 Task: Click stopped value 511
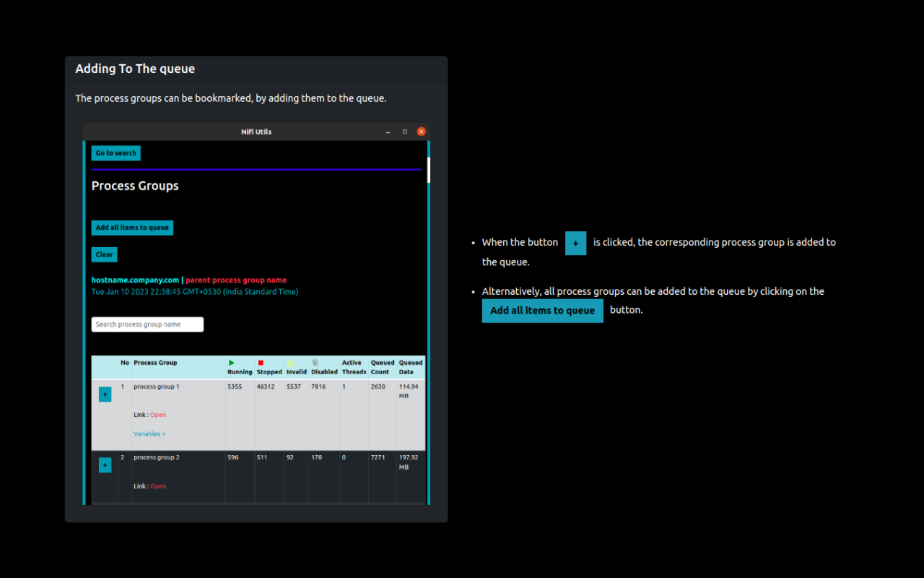[262, 457]
